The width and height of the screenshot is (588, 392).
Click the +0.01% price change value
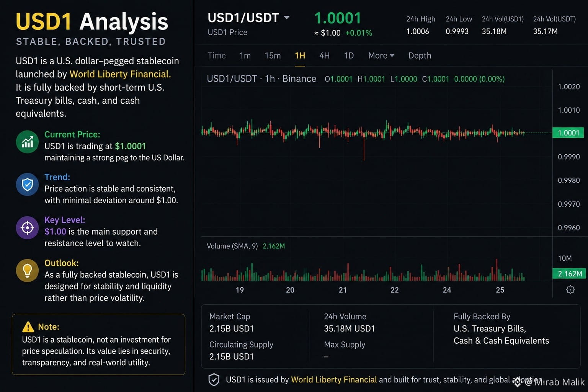[x=359, y=33]
